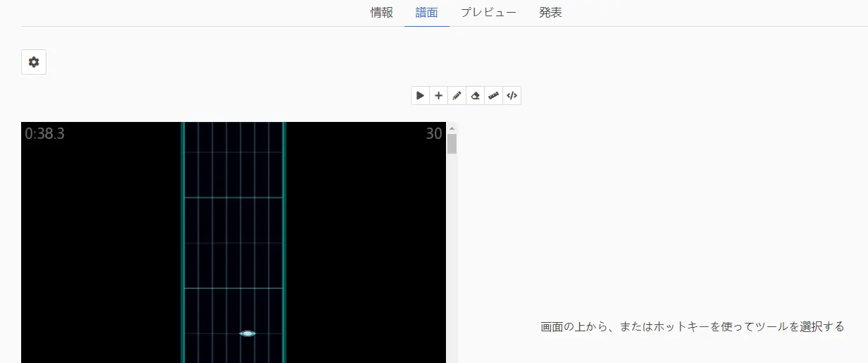Image resolution: width=868 pixels, height=363 pixels.
Task: Go to the 発表 tab
Action: [550, 13]
